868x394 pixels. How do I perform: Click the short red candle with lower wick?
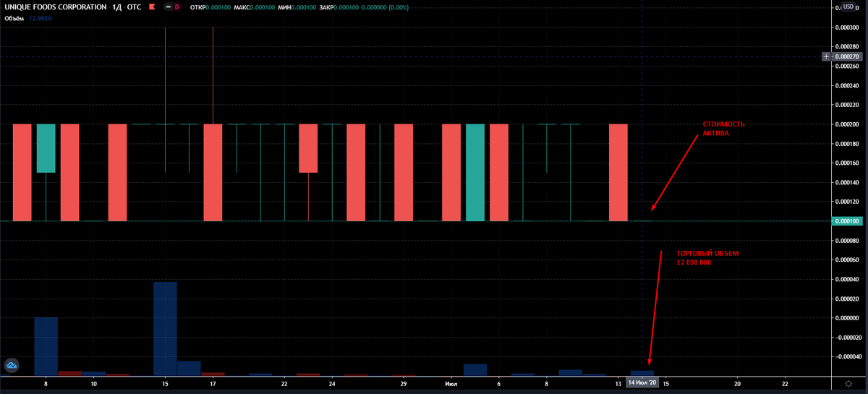coord(308,148)
